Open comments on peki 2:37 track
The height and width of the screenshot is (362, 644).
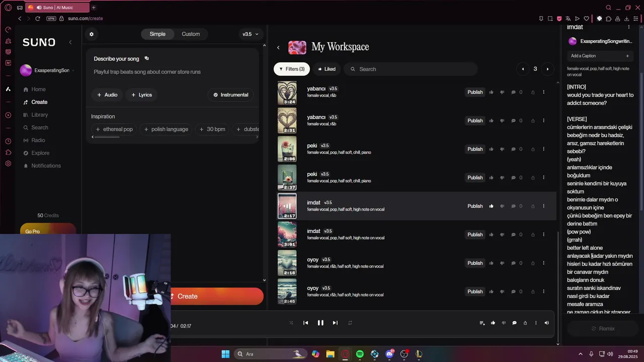pyautogui.click(x=514, y=177)
